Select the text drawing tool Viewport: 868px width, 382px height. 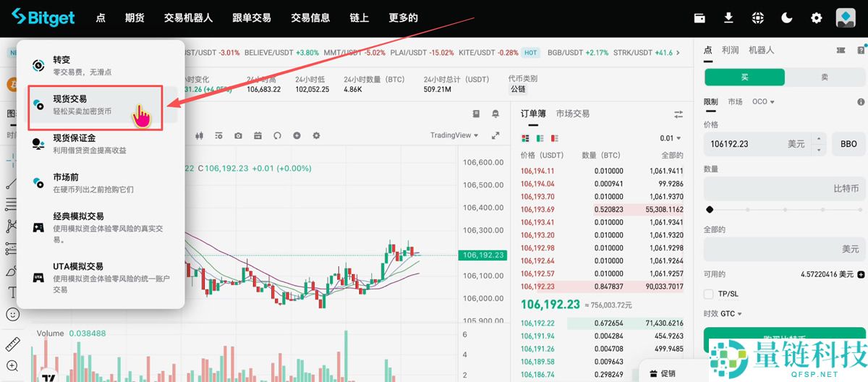pyautogui.click(x=12, y=292)
